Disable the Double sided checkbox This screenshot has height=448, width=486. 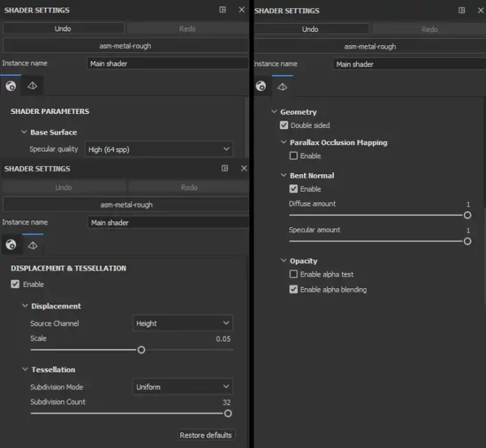point(284,126)
